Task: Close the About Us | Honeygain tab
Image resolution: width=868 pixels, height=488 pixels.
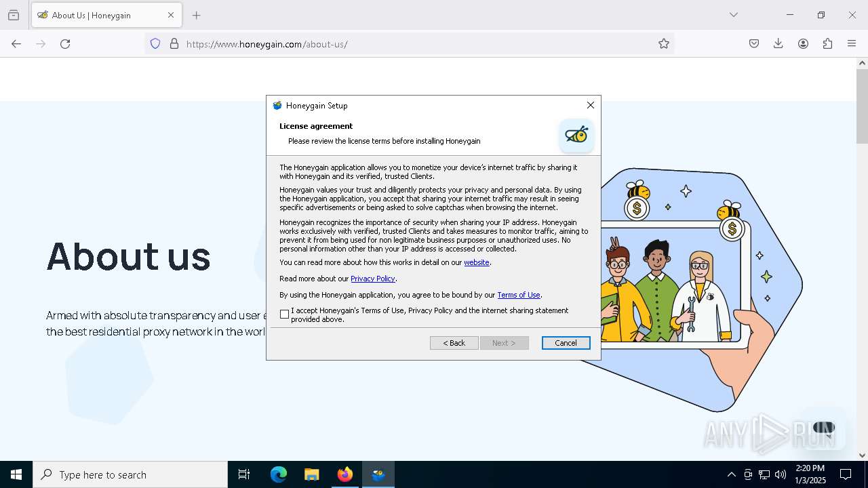Action: pyautogui.click(x=170, y=15)
